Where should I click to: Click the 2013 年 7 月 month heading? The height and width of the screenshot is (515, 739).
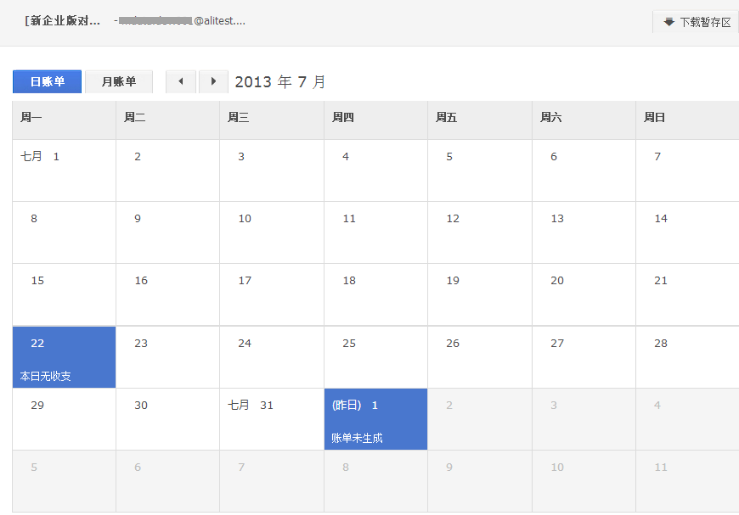[280, 82]
